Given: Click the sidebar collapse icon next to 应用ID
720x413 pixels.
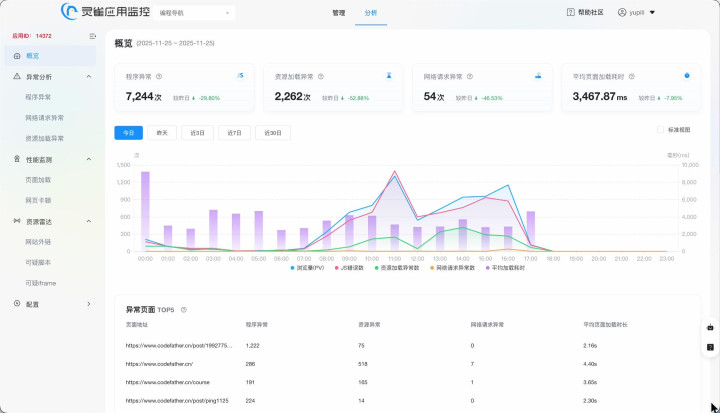Looking at the screenshot, I should click(x=93, y=35).
